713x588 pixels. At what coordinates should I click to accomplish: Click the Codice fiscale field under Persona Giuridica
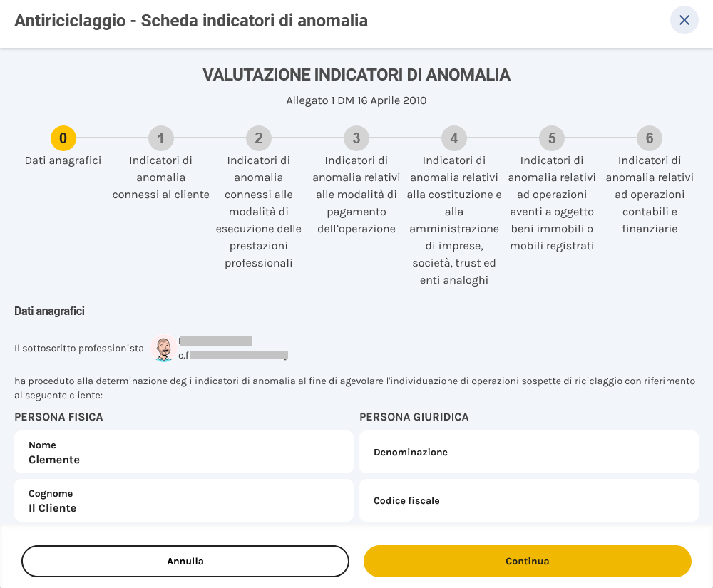529,500
